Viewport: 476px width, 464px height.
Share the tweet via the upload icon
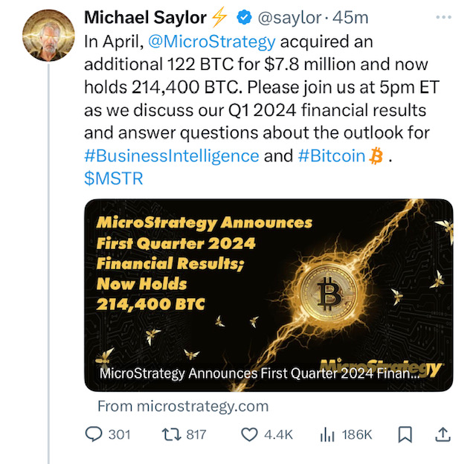coord(442,434)
